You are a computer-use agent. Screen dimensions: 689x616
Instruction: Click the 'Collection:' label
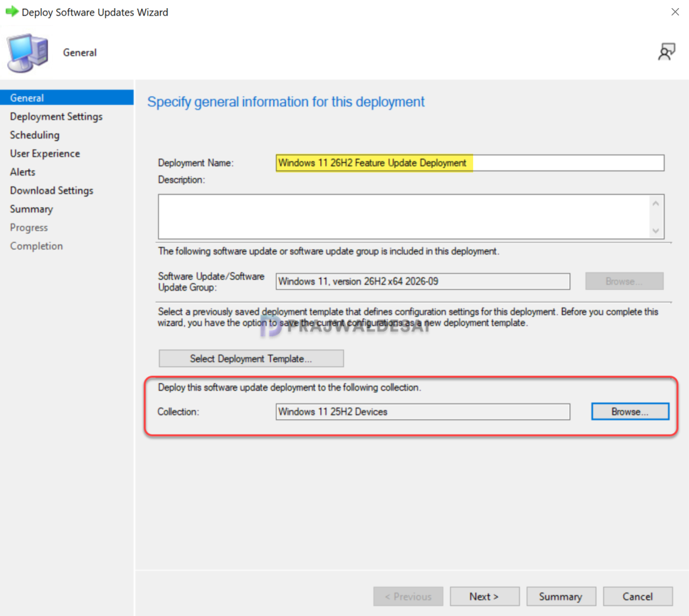[178, 412]
